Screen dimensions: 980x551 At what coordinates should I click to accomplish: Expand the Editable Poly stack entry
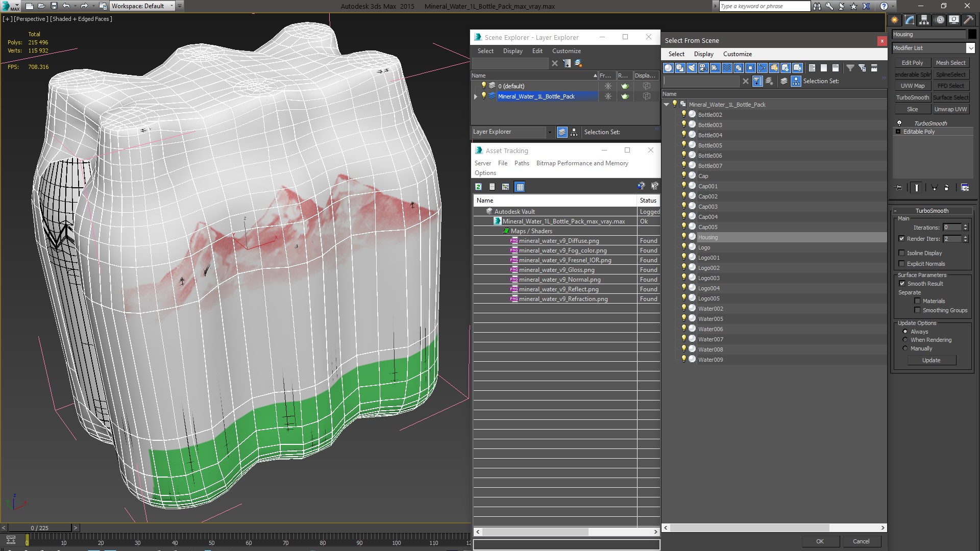898,132
